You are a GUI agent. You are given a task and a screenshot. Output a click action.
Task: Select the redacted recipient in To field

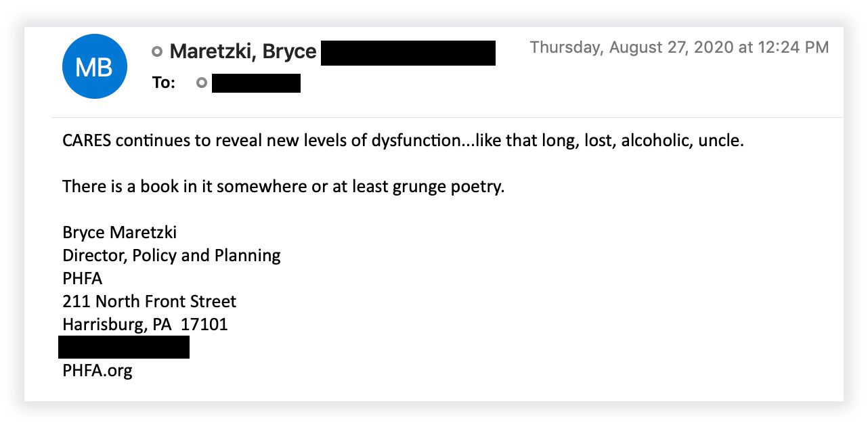256,83
